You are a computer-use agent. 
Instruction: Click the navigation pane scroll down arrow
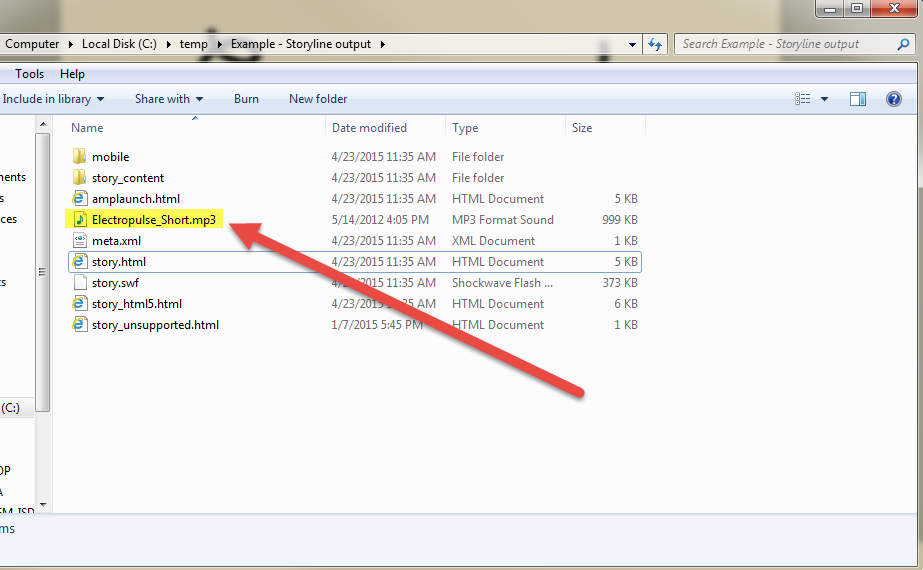pos(42,505)
